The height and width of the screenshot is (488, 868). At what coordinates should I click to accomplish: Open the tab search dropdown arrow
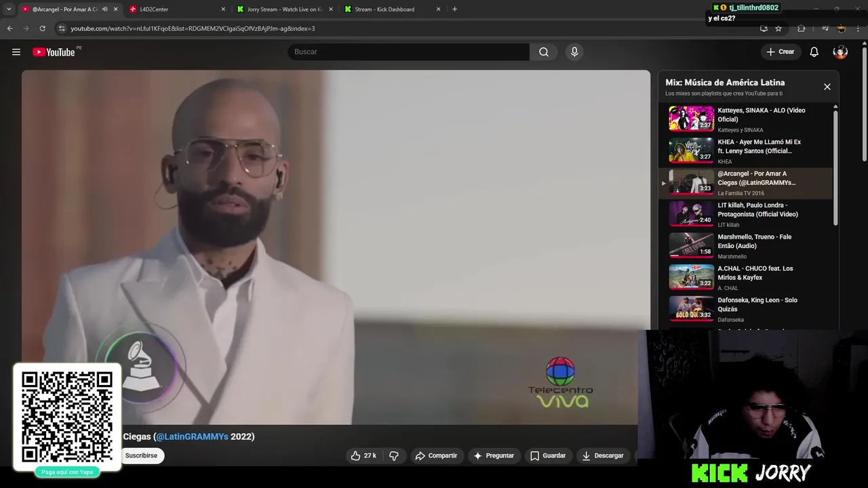pyautogui.click(x=9, y=9)
